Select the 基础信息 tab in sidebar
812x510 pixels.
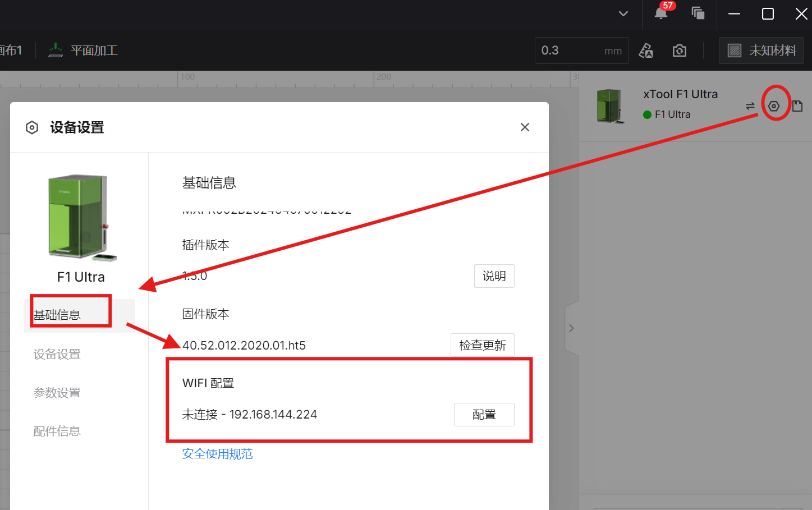[x=79, y=315]
